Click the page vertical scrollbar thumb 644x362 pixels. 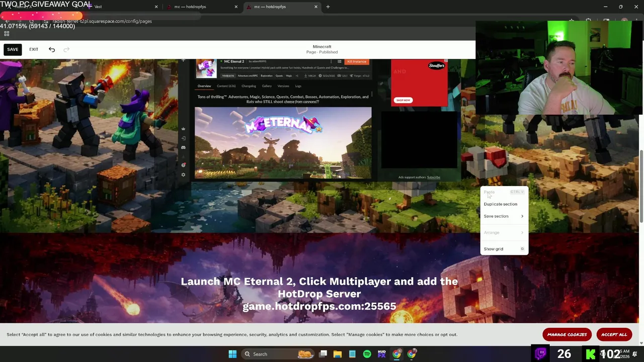tap(641, 186)
